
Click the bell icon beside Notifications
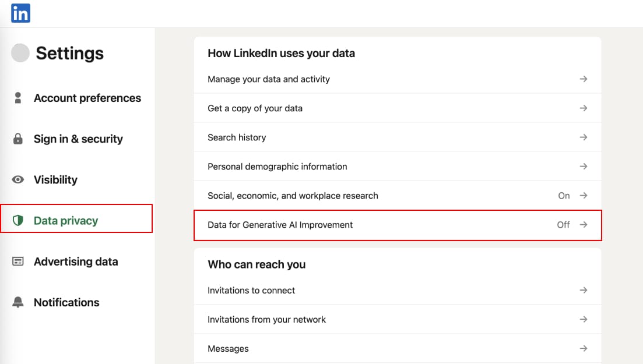17,302
